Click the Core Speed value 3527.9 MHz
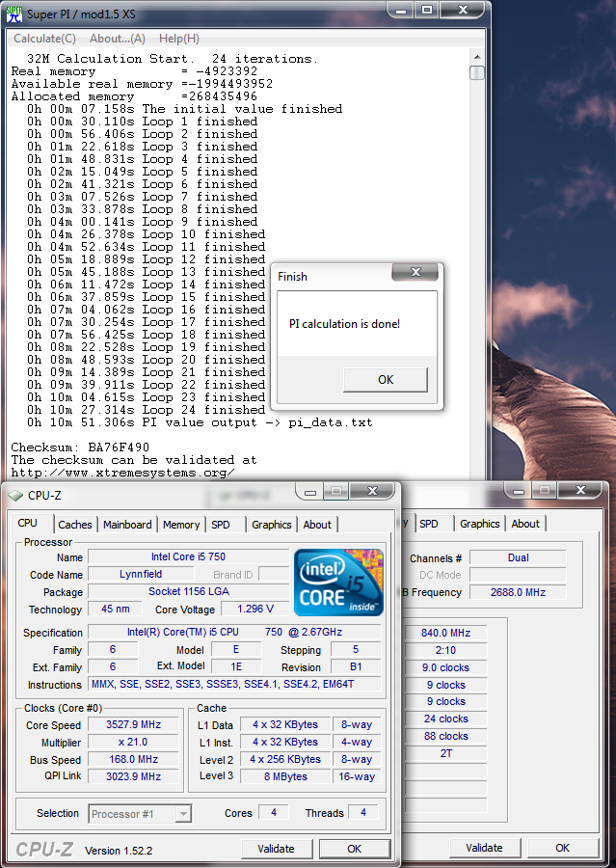The height and width of the screenshot is (868, 616). (133, 724)
